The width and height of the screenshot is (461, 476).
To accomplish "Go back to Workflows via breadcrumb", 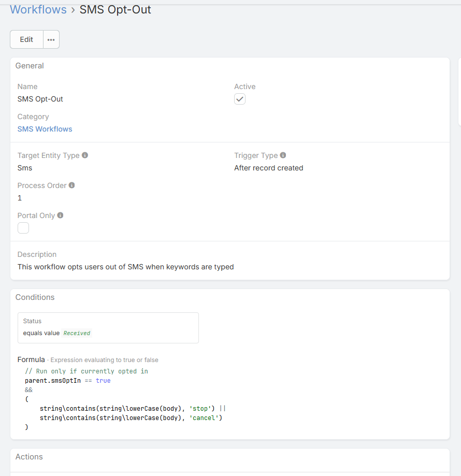I will click(38, 10).
